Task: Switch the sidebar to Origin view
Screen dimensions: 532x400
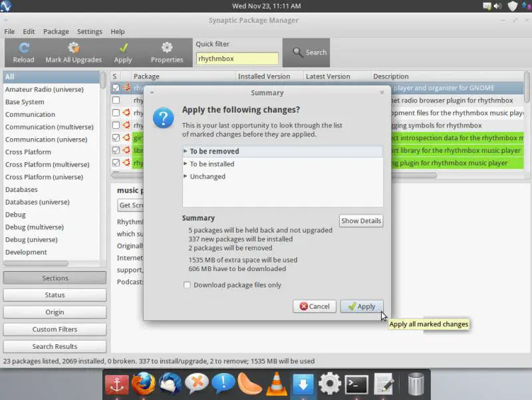Action: 55,312
